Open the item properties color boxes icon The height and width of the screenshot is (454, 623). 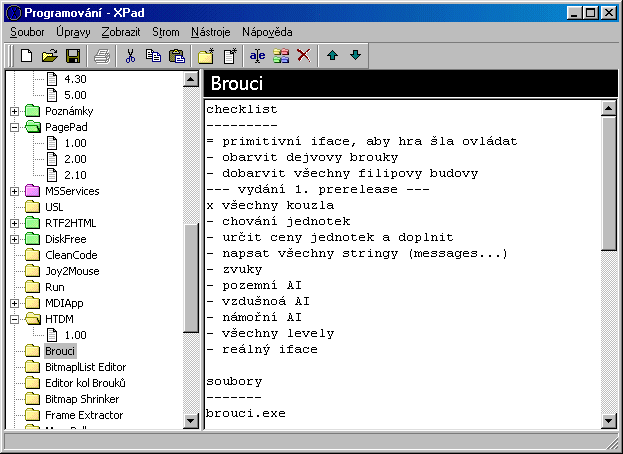tap(281, 56)
